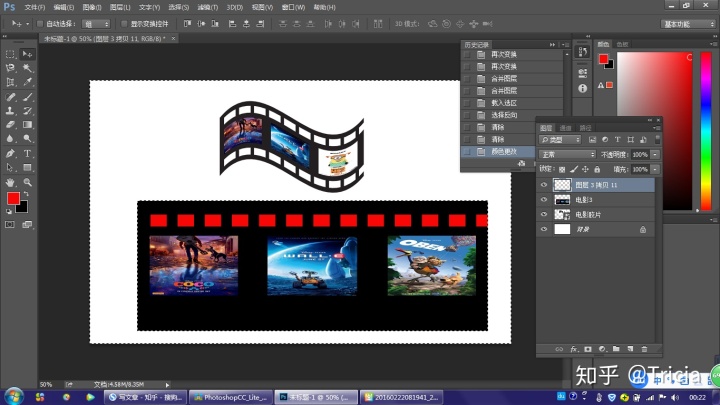Open the Layers panel flyout menu
720x405 pixels.
(x=657, y=128)
